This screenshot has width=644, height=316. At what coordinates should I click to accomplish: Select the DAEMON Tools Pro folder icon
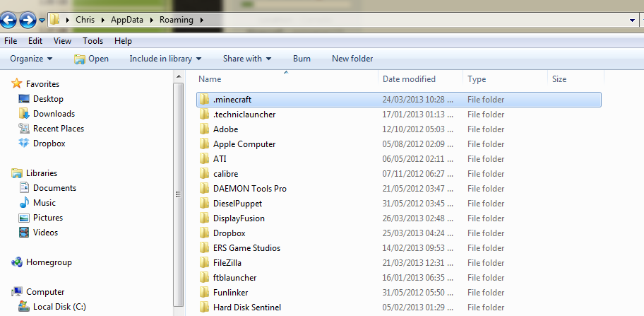(205, 189)
